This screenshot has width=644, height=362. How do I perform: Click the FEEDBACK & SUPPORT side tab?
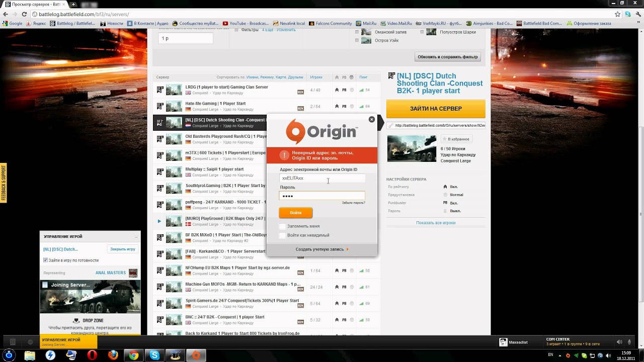click(4, 183)
